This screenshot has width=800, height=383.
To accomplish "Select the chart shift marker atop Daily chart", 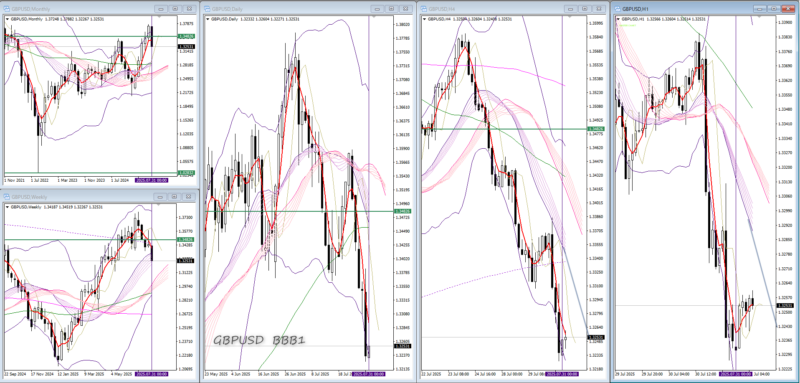I will (x=372, y=17).
